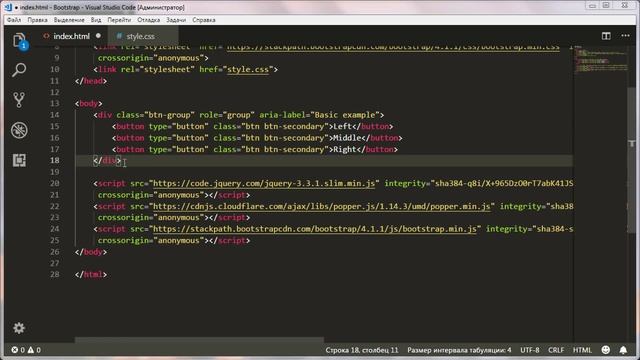The height and width of the screenshot is (360, 640).
Task: Click the closing head tag on line 11
Action: coord(91,81)
